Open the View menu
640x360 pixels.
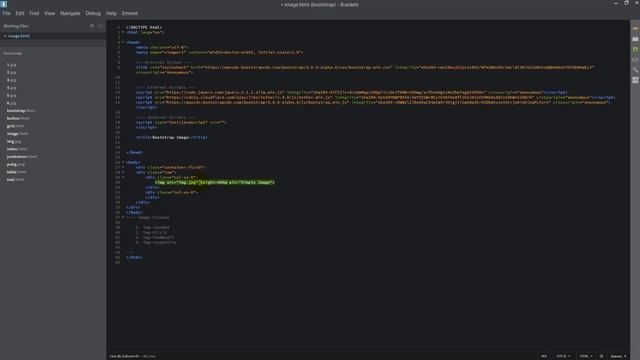[49, 13]
